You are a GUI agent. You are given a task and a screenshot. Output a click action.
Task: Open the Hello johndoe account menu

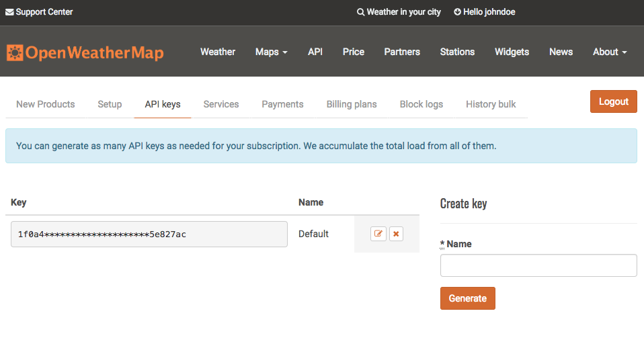[485, 12]
